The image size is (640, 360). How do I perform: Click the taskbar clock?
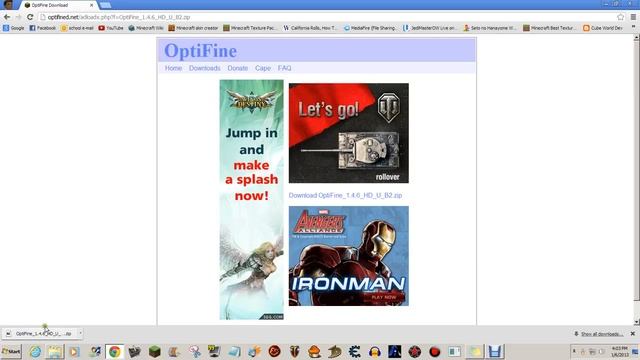click(620, 351)
